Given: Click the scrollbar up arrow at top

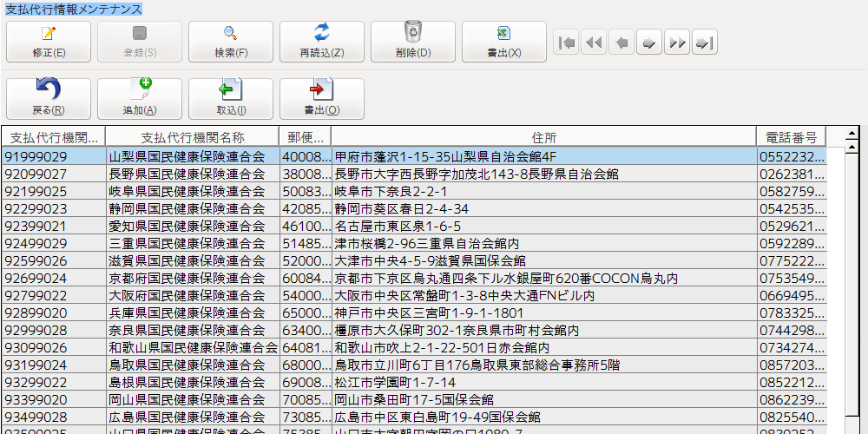Looking at the screenshot, I should [852, 134].
